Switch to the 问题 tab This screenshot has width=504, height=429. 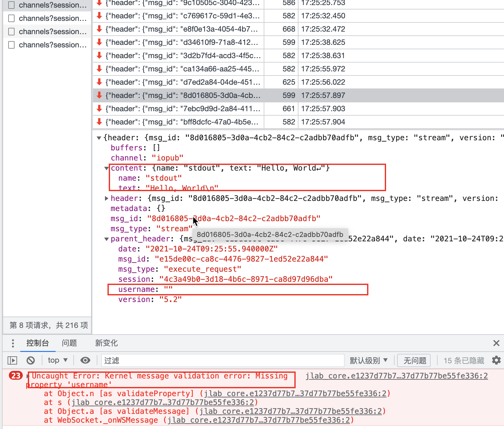(69, 343)
